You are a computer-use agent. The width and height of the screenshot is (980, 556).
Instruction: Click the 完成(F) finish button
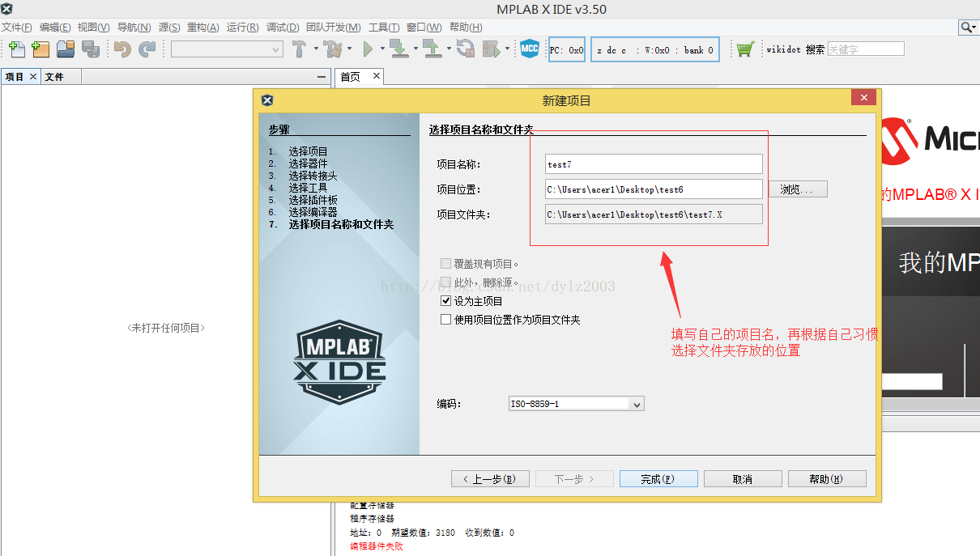point(658,479)
